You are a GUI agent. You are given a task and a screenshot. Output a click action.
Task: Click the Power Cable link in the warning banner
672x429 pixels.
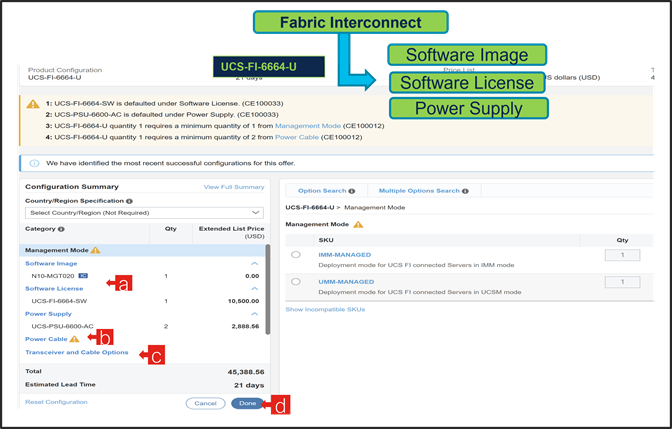[x=297, y=137]
